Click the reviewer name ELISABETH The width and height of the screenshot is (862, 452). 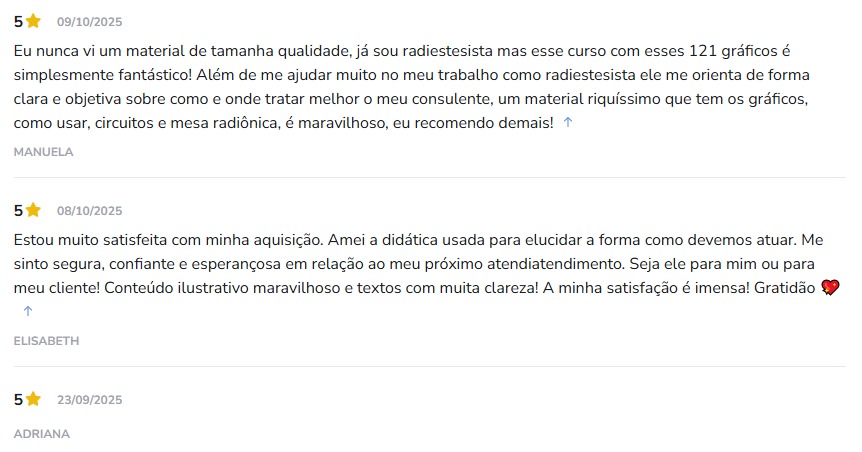(46, 341)
